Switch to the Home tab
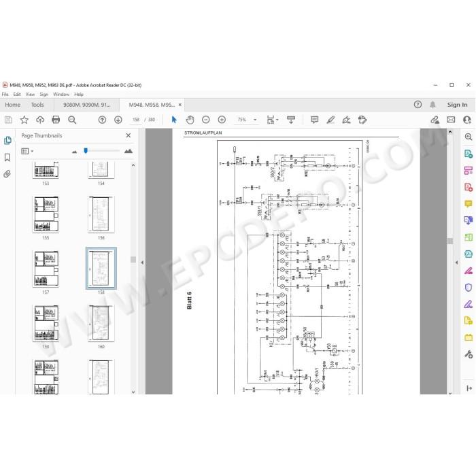Screen dimensions: 476x476 pyautogui.click(x=12, y=105)
